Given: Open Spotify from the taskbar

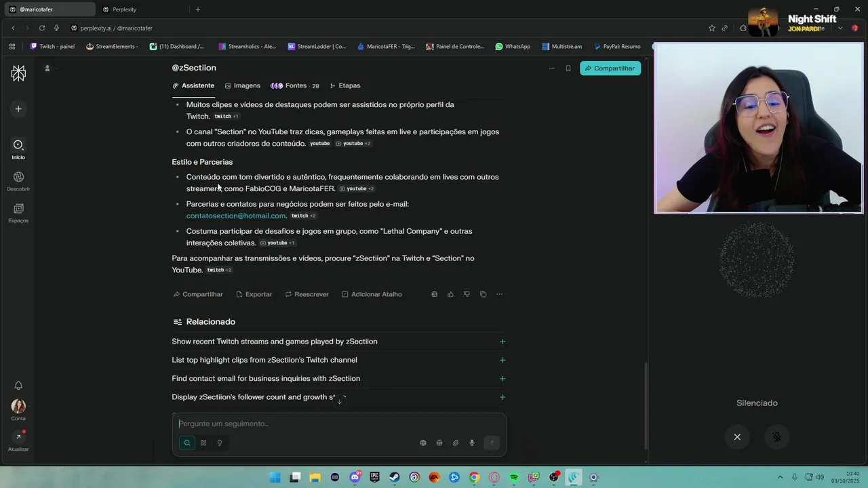Looking at the screenshot, I should (x=514, y=477).
